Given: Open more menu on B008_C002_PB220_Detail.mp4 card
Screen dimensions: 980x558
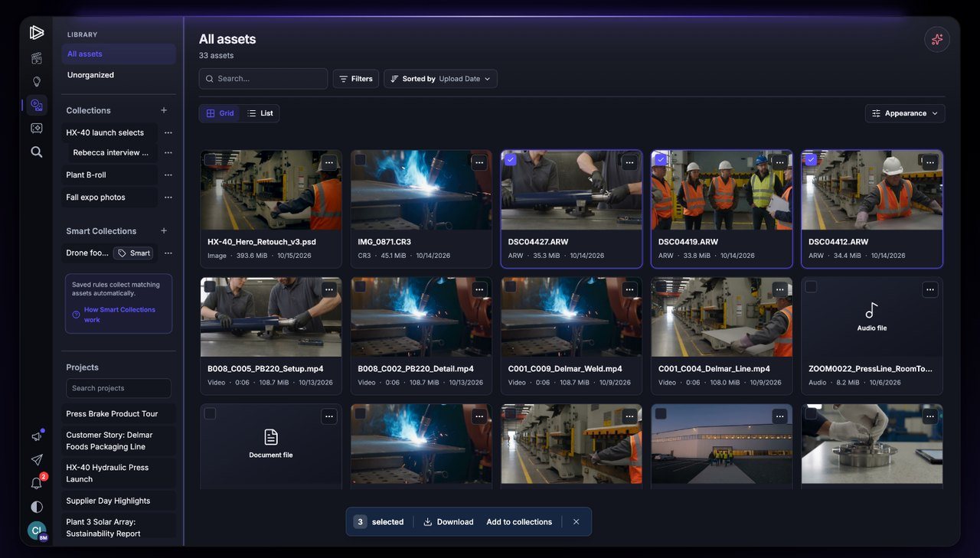Looking at the screenshot, I should (x=479, y=289).
